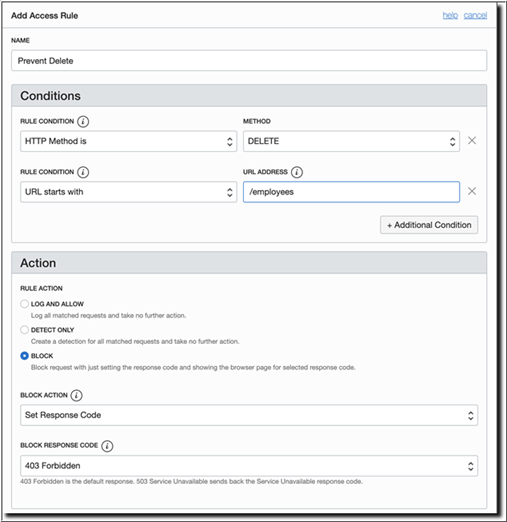The image size is (507, 522).
Task: Open the HTTP Method is dropdown
Action: tap(128, 141)
